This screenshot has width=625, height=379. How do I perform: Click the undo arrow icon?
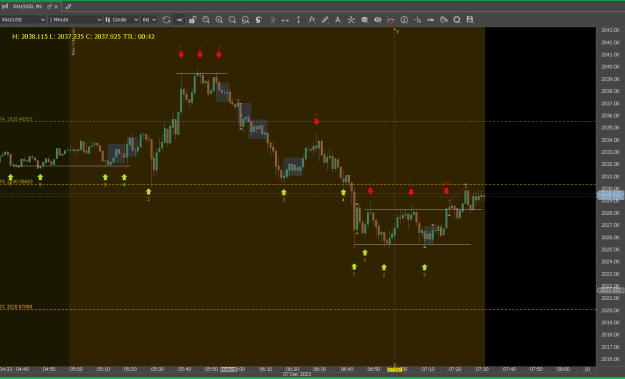259,20
